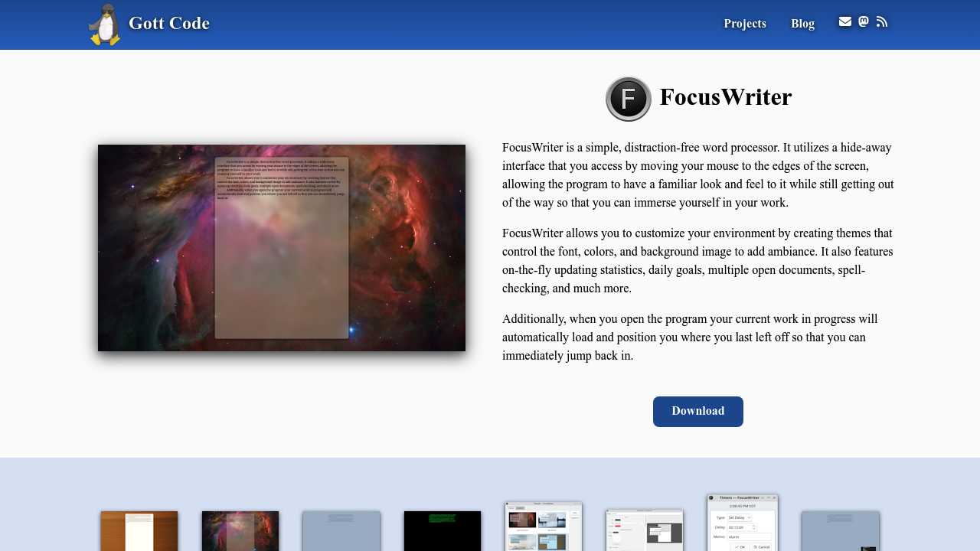Open the wooden background theme thumbnail
This screenshot has width=980, height=551.
139,531
